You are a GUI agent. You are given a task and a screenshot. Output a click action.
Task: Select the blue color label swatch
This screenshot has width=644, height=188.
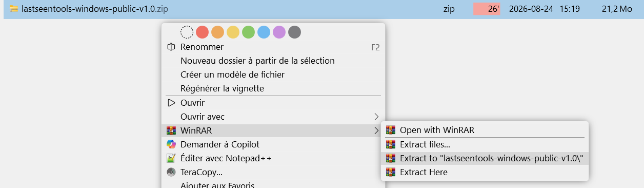pyautogui.click(x=264, y=32)
